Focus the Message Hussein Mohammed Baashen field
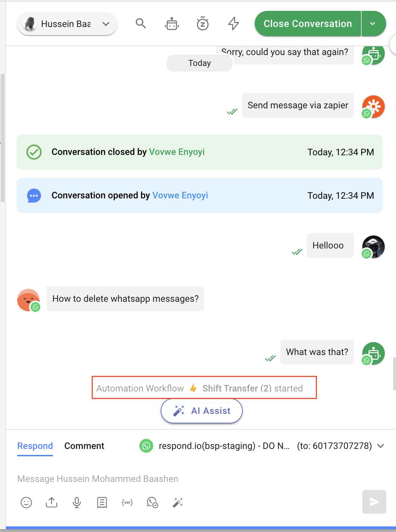Screen dimensions: 396x532 point(175,479)
